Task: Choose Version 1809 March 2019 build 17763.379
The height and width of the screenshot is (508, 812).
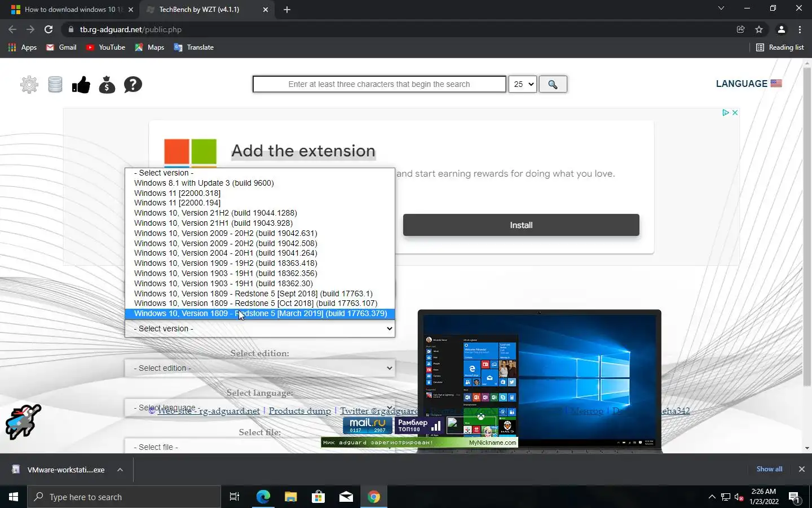Action: coord(260,313)
